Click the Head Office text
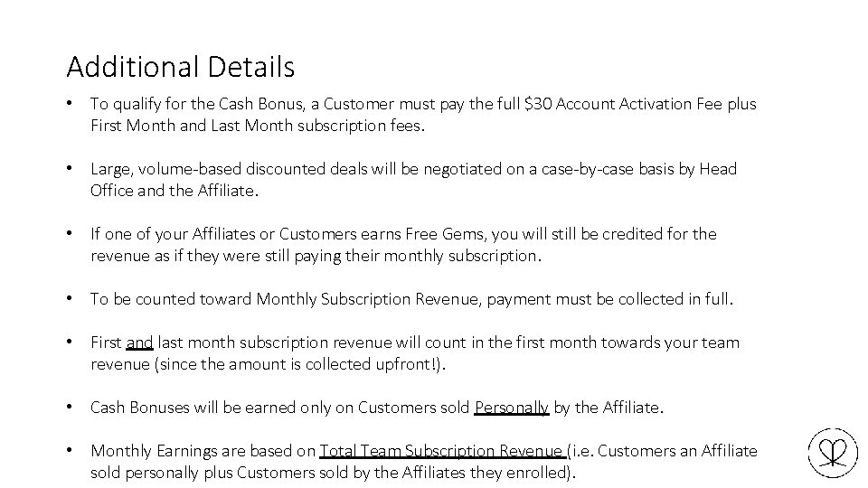Image resolution: width=868 pixels, height=488 pixels. [x=718, y=169]
